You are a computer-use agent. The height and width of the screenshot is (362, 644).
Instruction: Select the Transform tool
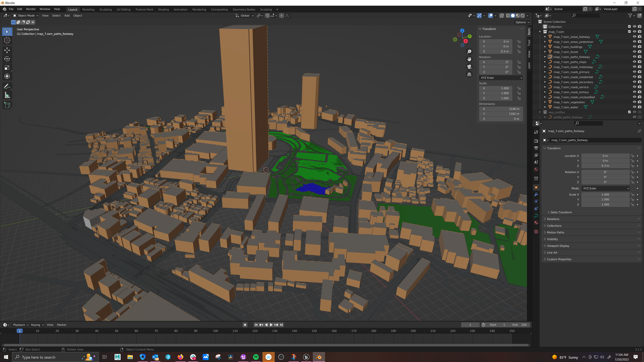(7, 76)
